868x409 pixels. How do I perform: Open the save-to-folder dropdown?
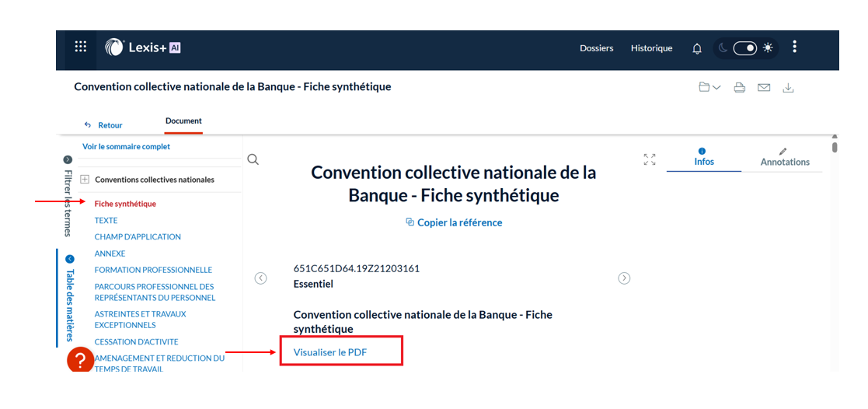pos(709,88)
